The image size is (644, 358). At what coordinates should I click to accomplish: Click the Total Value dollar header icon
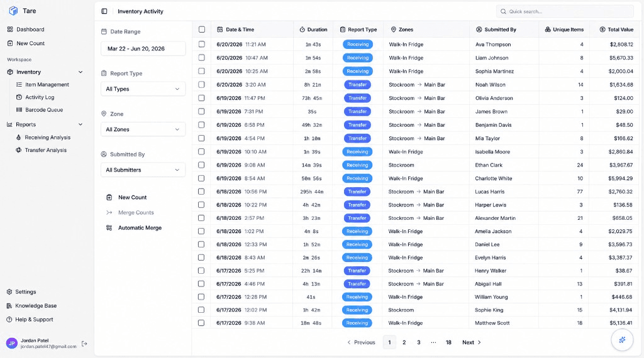tap(602, 30)
